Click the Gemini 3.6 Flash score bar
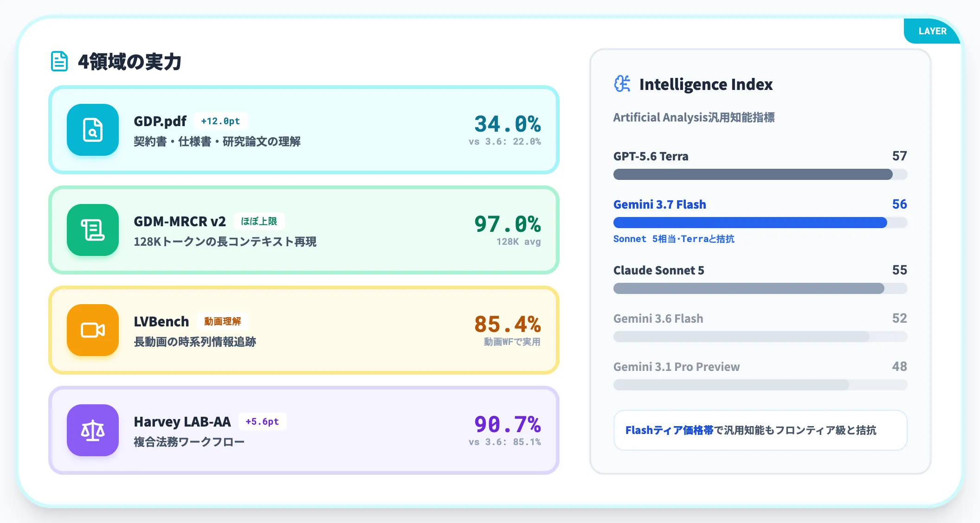Viewport: 980px width, 523px height. [760, 337]
